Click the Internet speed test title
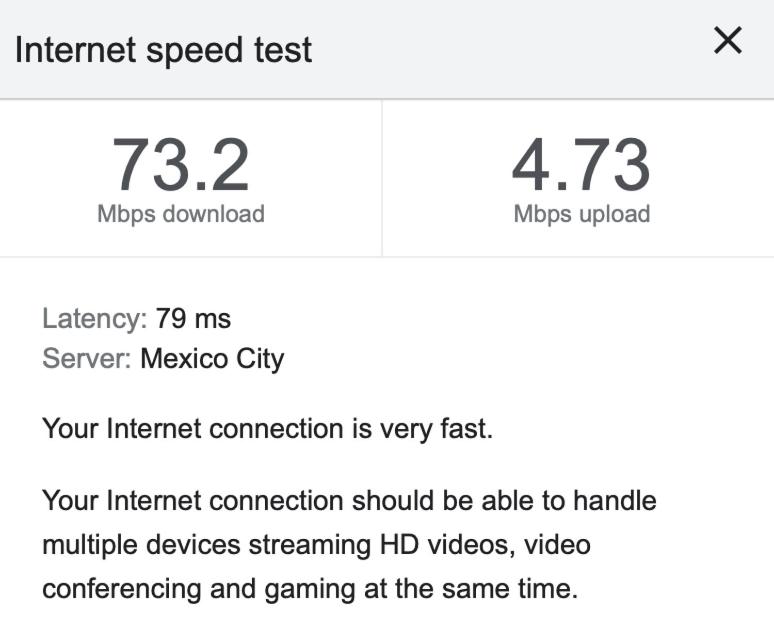The image size is (774, 628). tap(163, 50)
